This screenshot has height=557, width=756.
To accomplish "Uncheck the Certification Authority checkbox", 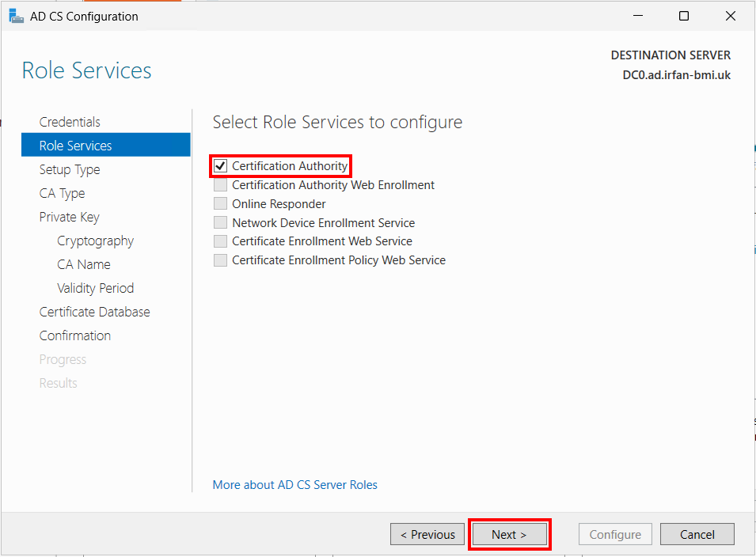I will coord(220,165).
